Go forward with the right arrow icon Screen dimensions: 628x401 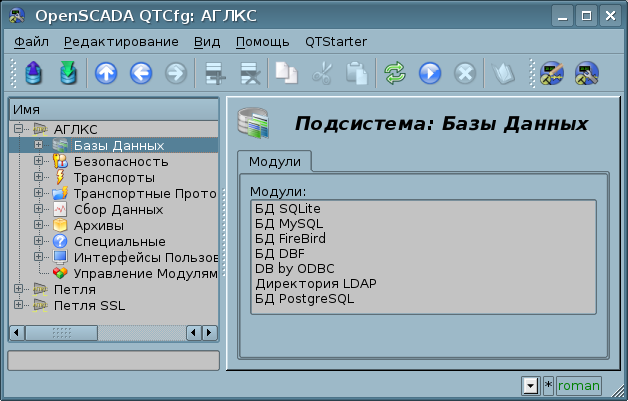pos(176,73)
